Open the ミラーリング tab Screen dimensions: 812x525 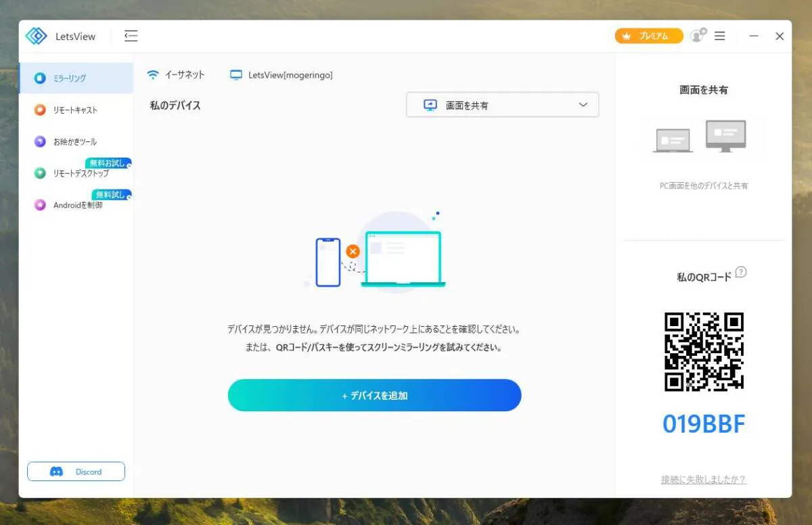(76, 78)
